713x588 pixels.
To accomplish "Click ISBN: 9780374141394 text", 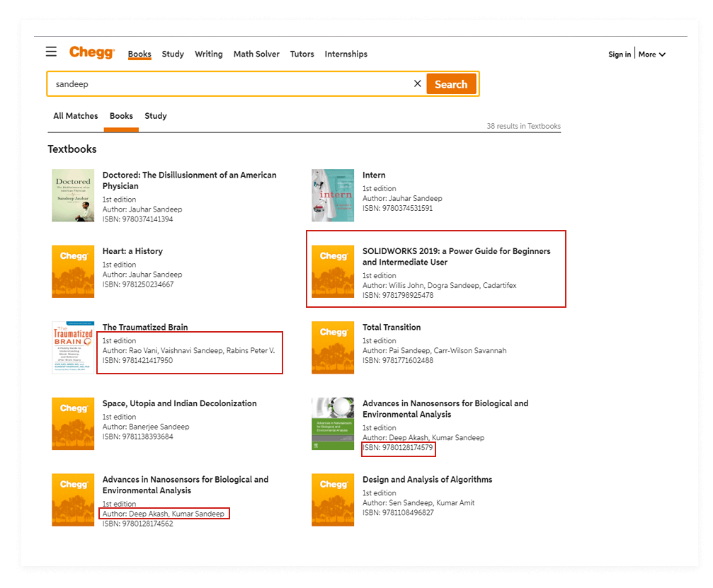I will tap(138, 219).
